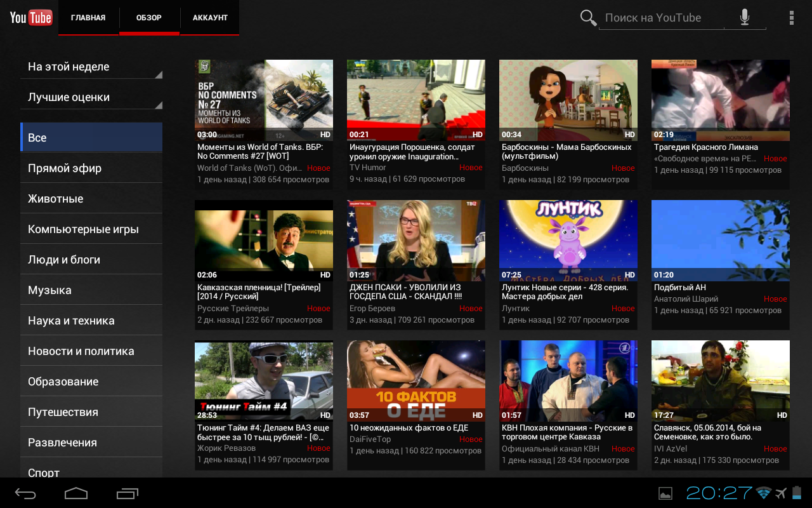This screenshot has width=812, height=508.
Task: Open Компьютерные игры category
Action: point(91,229)
